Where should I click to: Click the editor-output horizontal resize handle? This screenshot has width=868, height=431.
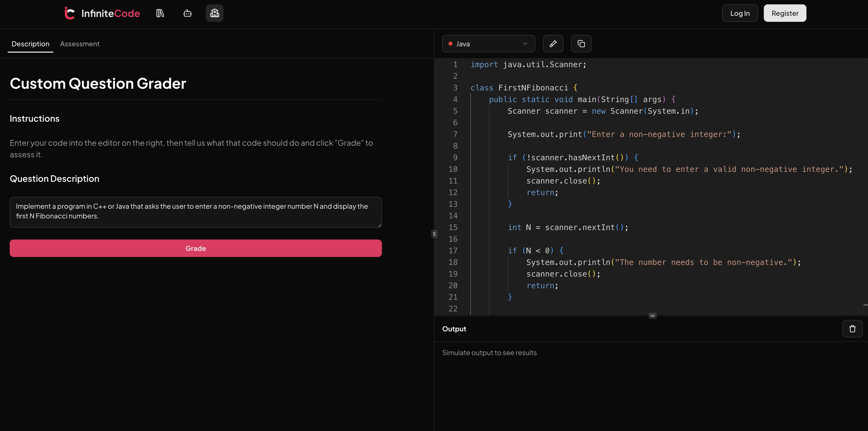[x=652, y=316]
